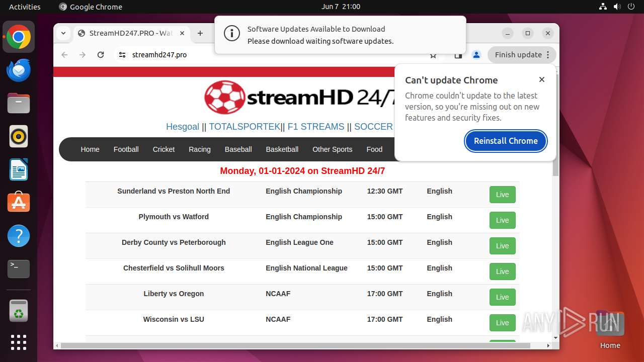Go forward in browser history
Viewport: 644px width, 362px height.
coord(83,55)
